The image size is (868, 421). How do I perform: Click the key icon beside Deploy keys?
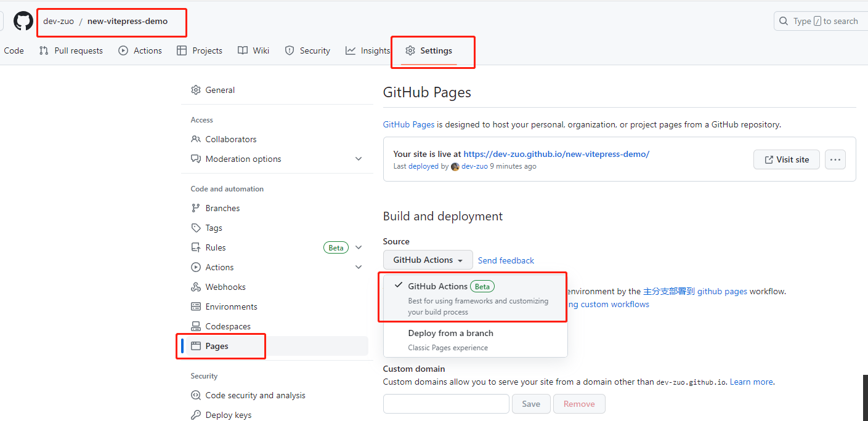[x=196, y=415]
